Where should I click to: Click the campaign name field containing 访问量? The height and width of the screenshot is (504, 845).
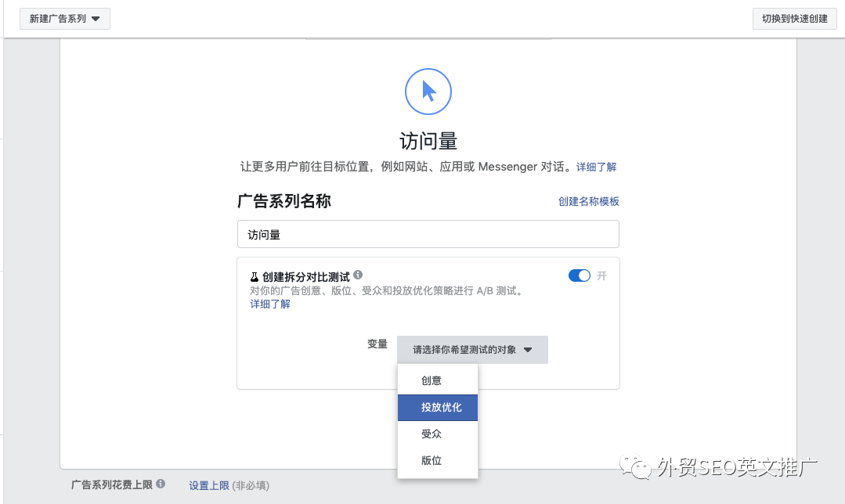[428, 233]
